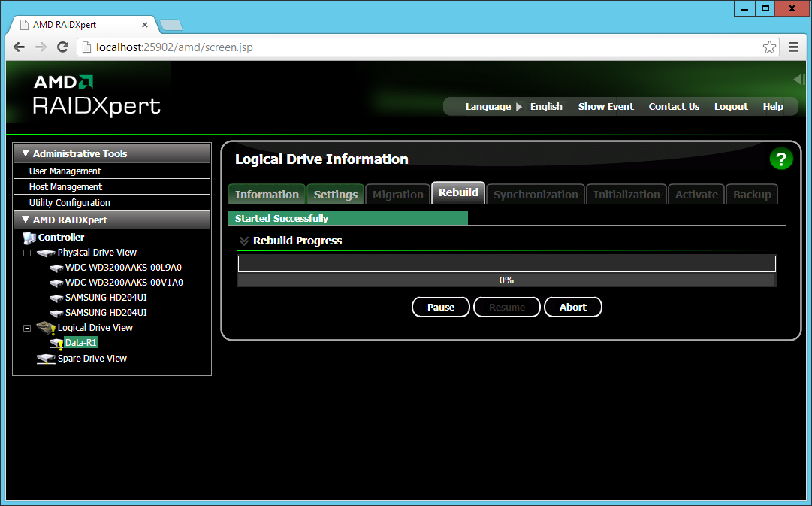Select the first WDC WD3200AAKS-00L9A0 drive
Image resolution: width=812 pixels, height=506 pixels.
123,268
